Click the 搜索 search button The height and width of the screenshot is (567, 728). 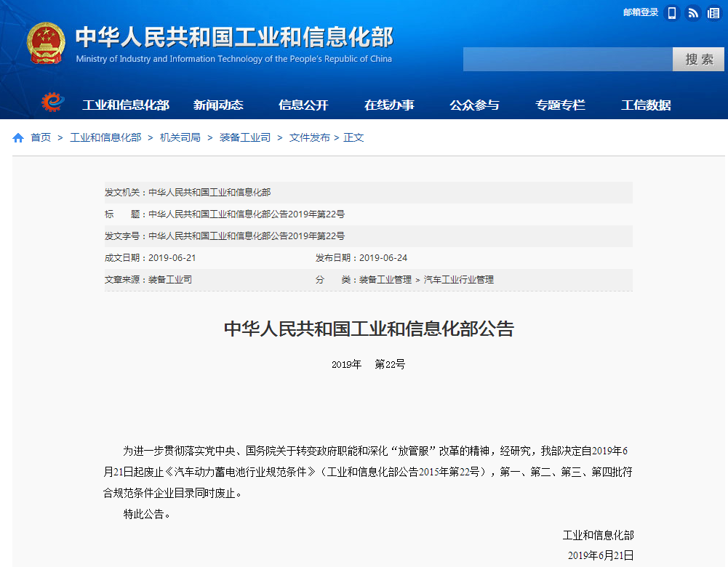click(x=698, y=60)
